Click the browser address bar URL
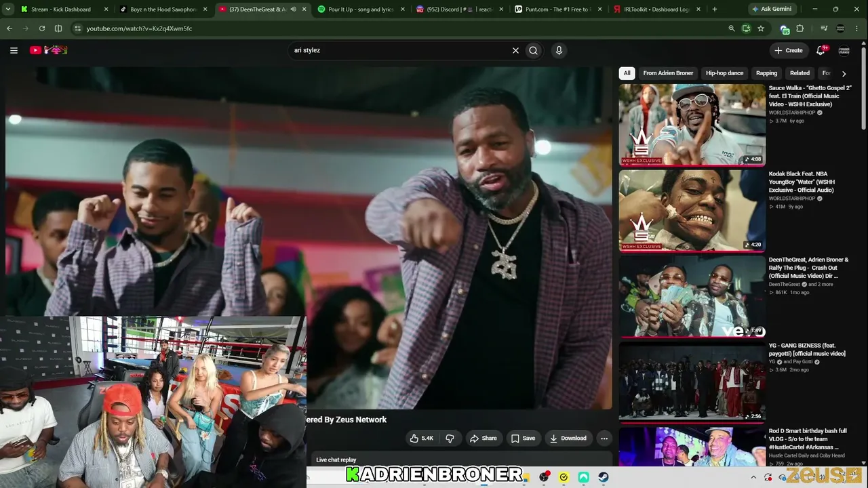This screenshot has width=868, height=488. pos(139,28)
